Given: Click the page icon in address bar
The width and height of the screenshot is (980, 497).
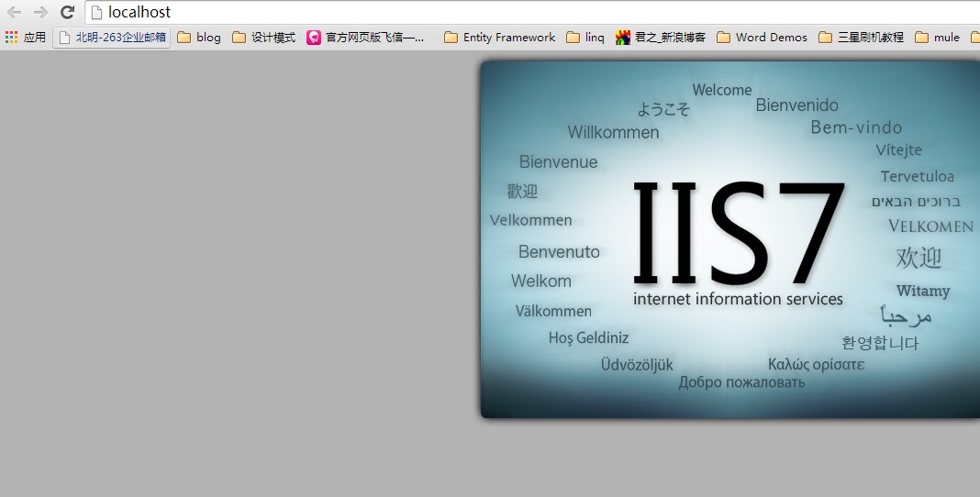Looking at the screenshot, I should [96, 12].
